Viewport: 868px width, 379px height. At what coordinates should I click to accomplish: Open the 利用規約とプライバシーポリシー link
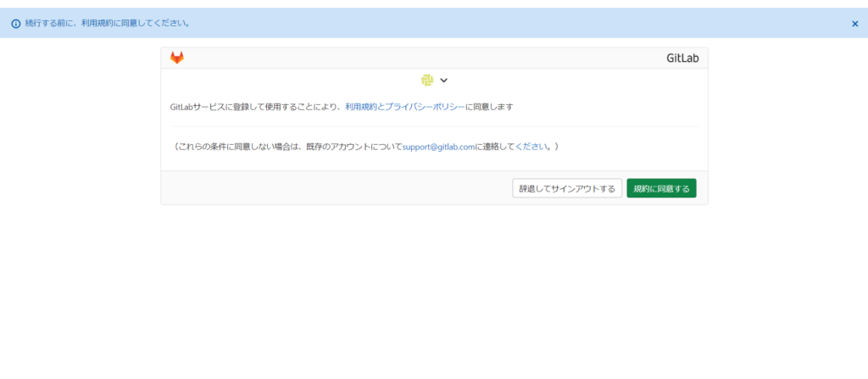404,107
